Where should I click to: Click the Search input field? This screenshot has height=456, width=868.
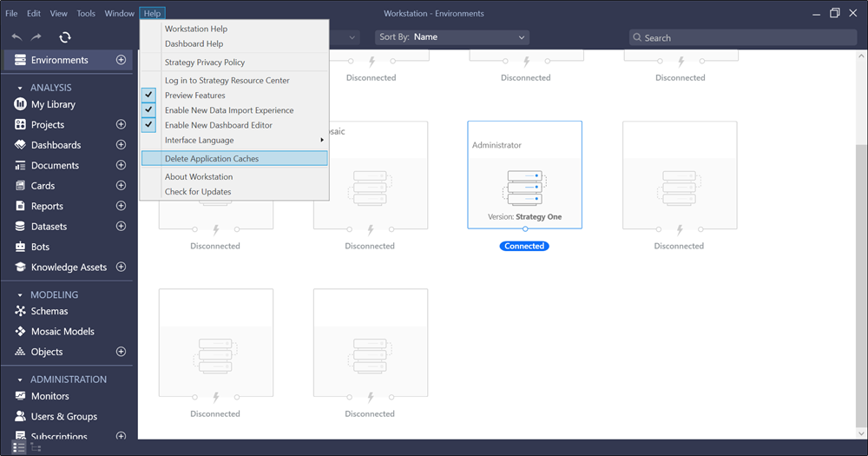tap(746, 37)
